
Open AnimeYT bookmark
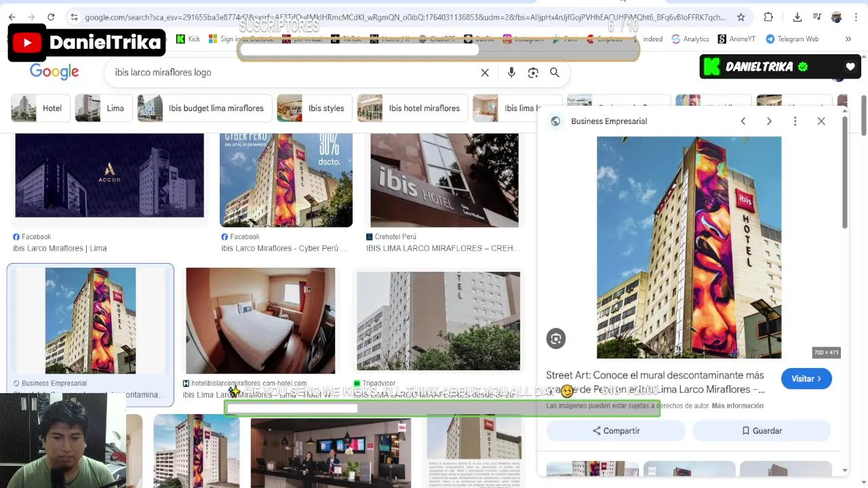coord(736,39)
